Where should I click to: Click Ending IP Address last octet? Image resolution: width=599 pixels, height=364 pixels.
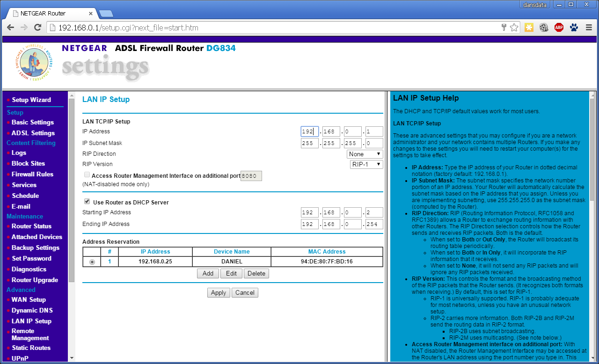point(374,224)
